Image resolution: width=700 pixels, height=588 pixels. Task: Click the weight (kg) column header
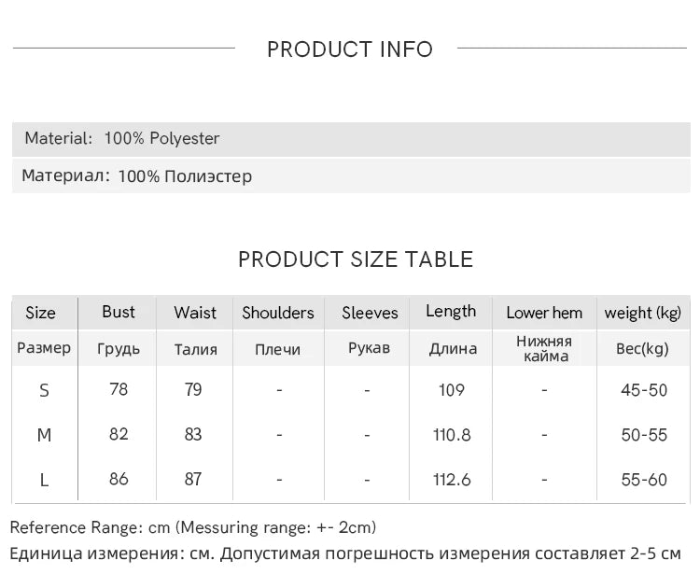coord(643,313)
